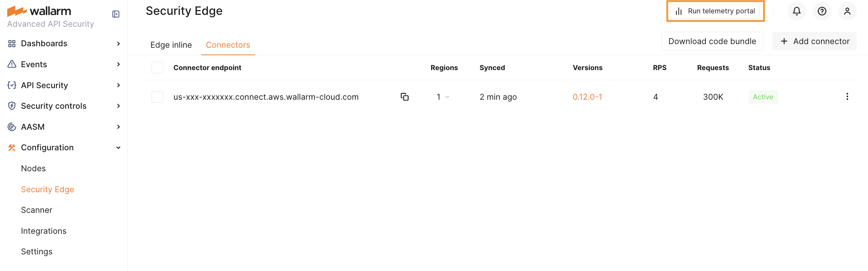
Task: Click the Wallarm logo
Action: [x=39, y=11]
